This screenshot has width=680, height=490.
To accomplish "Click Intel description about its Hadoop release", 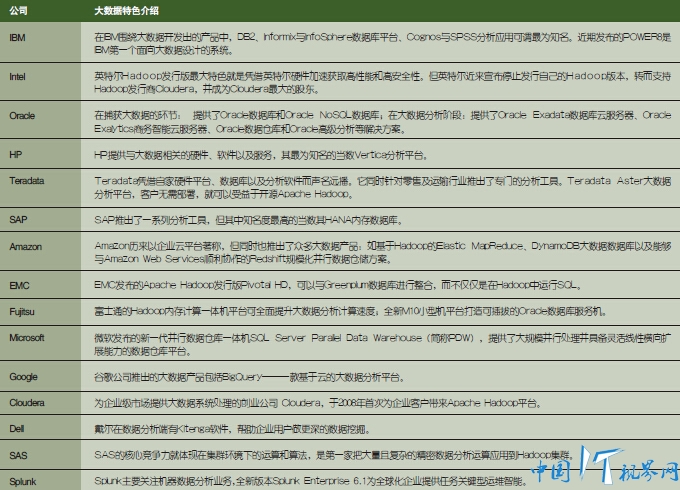I will pyautogui.click(x=382, y=83).
